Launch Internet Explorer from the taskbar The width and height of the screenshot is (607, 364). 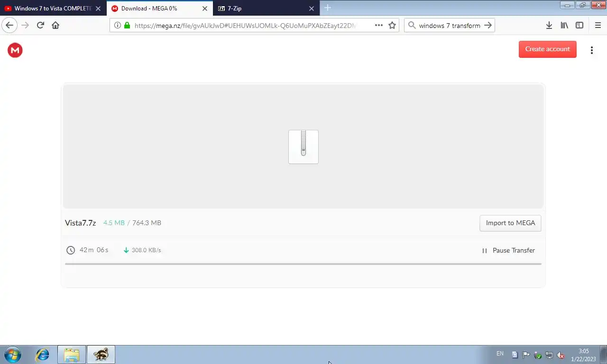43,355
